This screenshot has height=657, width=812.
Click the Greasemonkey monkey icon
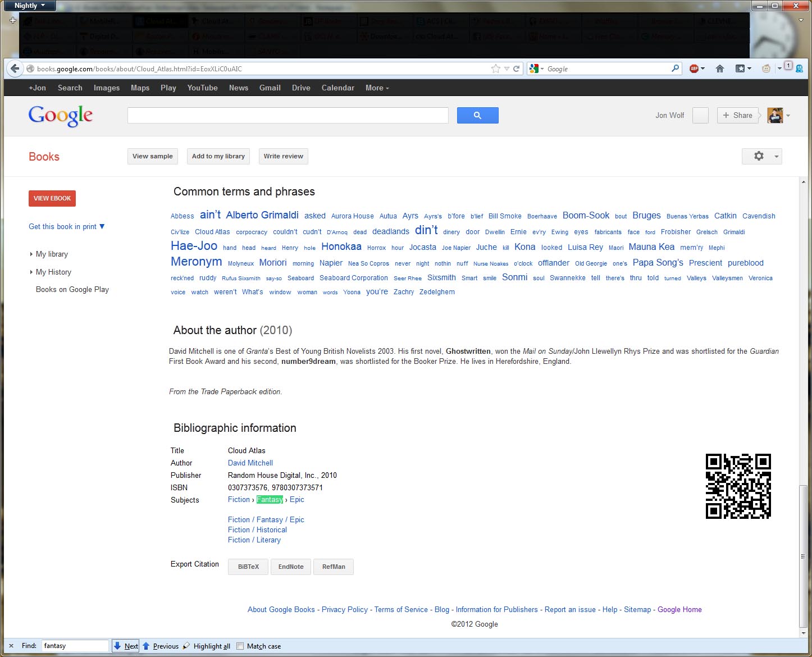766,69
